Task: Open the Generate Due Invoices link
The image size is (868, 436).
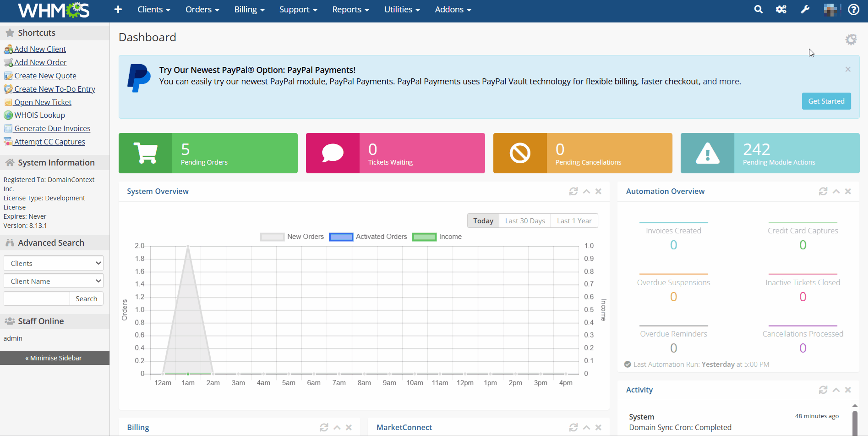Action: tap(52, 129)
